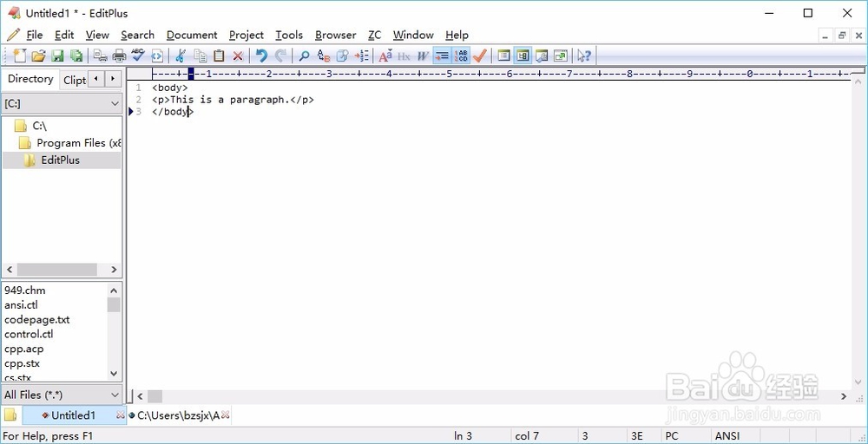Click the left tab-scroll arrow in side panel
Viewport: 868px width, 444px height.
(x=97, y=79)
